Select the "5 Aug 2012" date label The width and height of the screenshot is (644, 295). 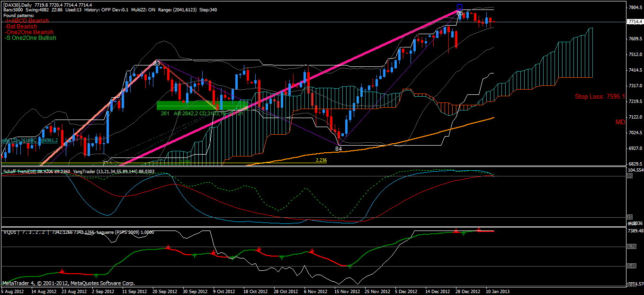(11, 291)
